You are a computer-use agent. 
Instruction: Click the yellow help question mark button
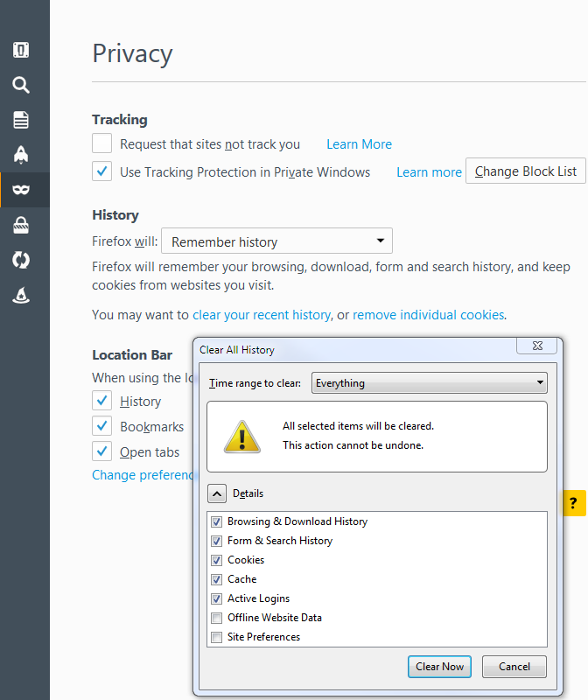pyautogui.click(x=573, y=503)
